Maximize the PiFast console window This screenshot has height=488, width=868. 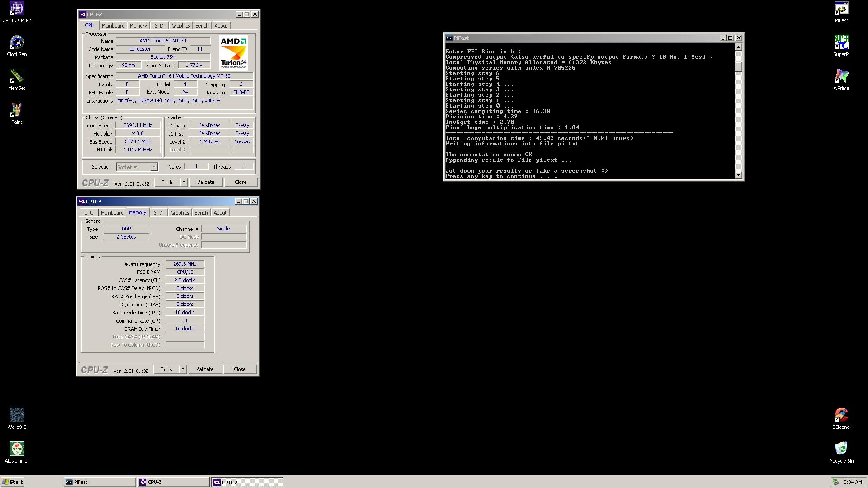click(x=730, y=38)
